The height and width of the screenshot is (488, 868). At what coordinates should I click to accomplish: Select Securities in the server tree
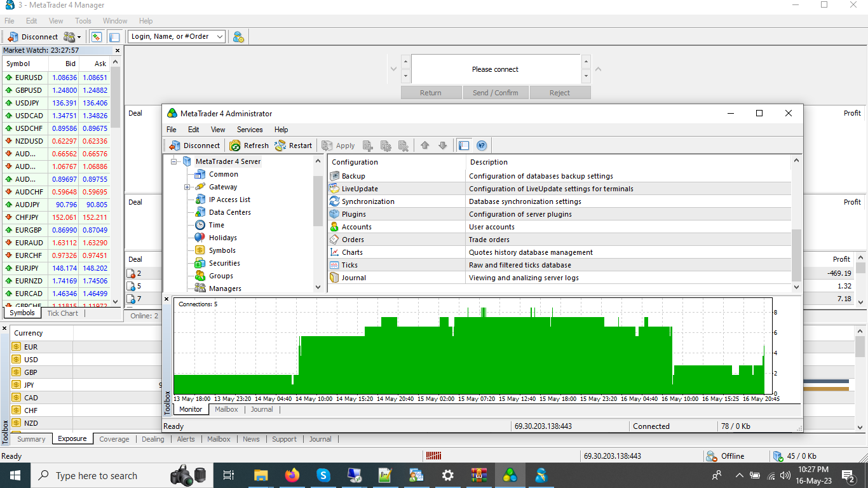[224, 263]
